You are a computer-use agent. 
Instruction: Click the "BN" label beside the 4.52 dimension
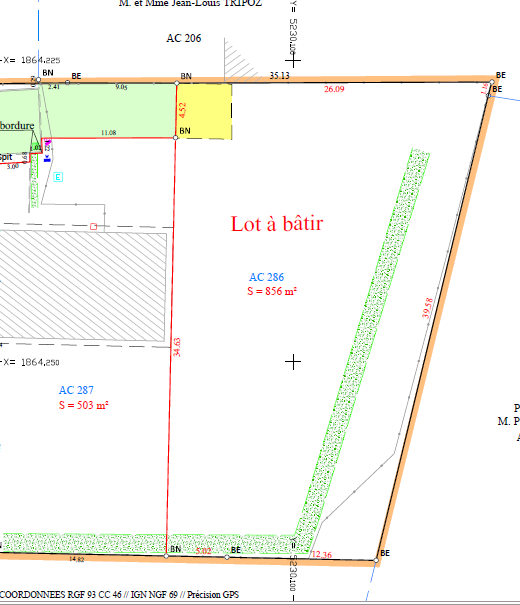[x=185, y=131]
